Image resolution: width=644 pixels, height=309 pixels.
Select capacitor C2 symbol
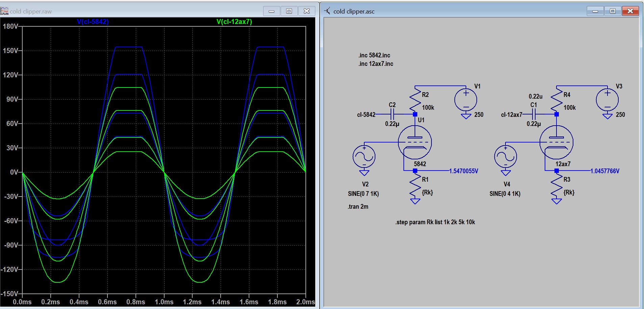392,114
